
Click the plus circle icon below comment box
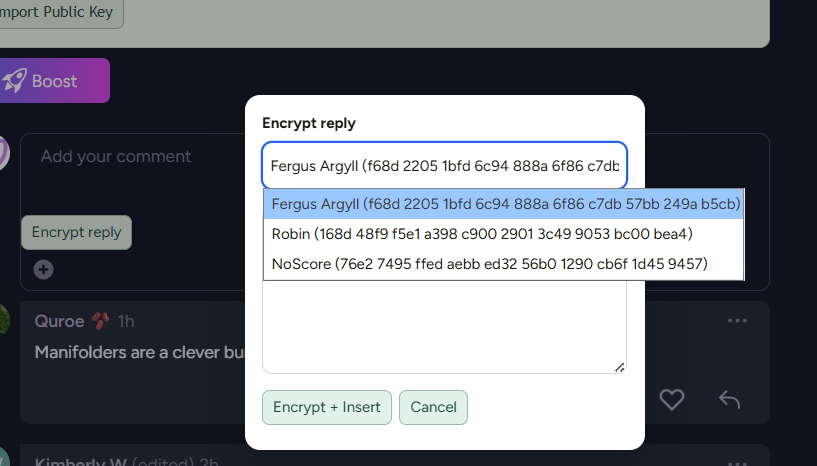pyautogui.click(x=43, y=269)
